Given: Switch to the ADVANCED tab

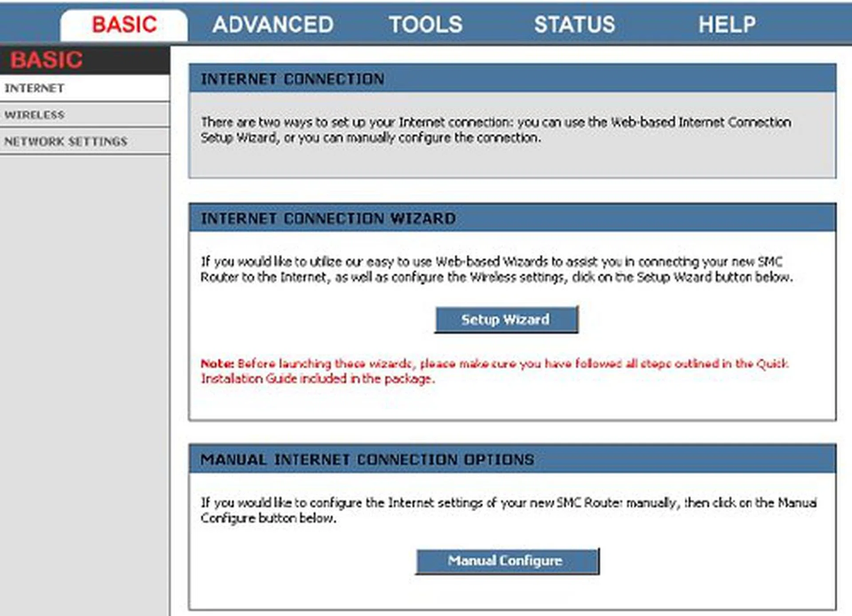Looking at the screenshot, I should (273, 24).
